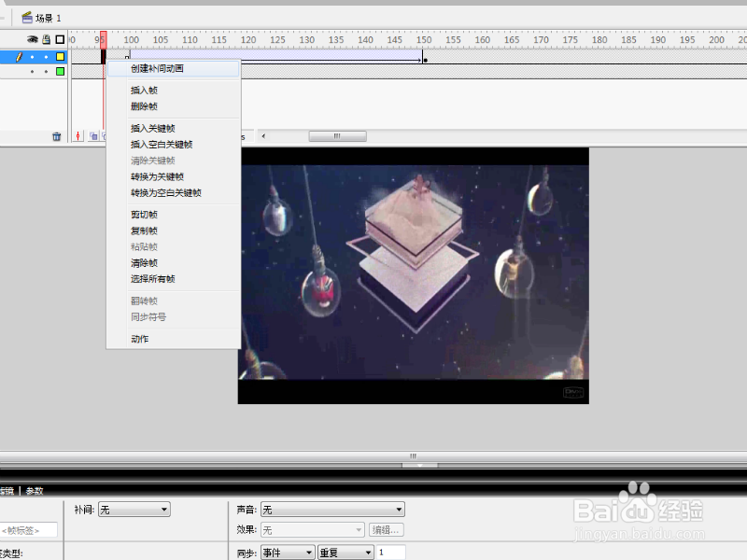This screenshot has width=747, height=560.
Task: Click the panel collapse handle below the stage
Action: pos(419,465)
